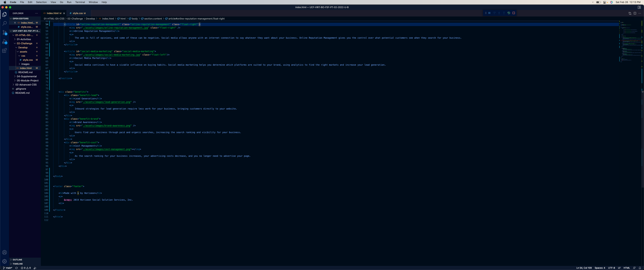Restart debugging with the green arrow
This screenshot has width=644, height=270.
click(x=509, y=13)
